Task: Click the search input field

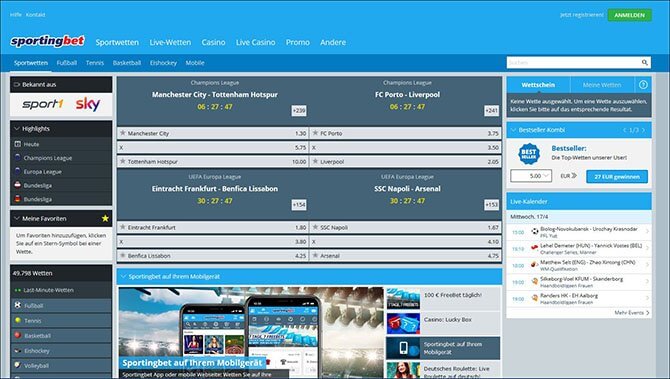Action: (573, 62)
